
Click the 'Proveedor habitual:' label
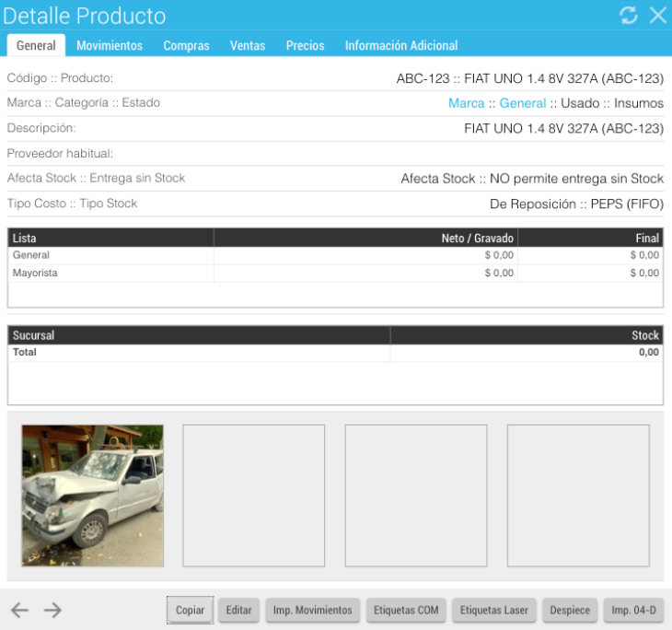click(x=60, y=154)
